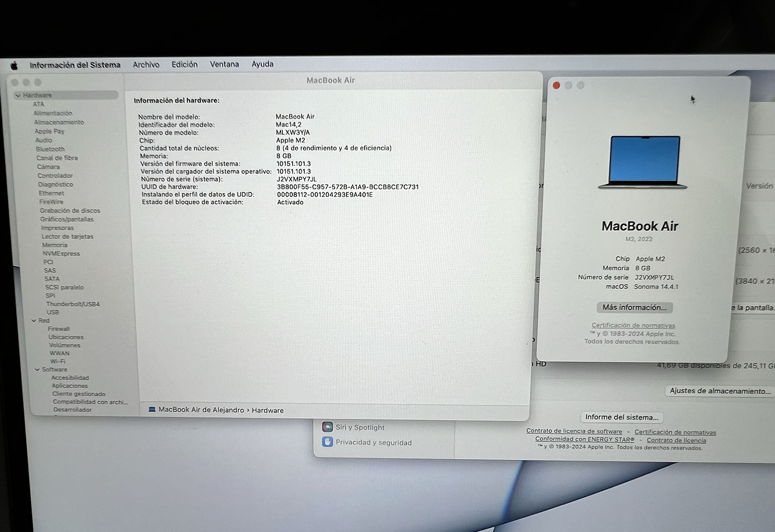775x532 pixels.
Task: Click MacBook Air de Alejandro path icon
Action: coord(152,410)
